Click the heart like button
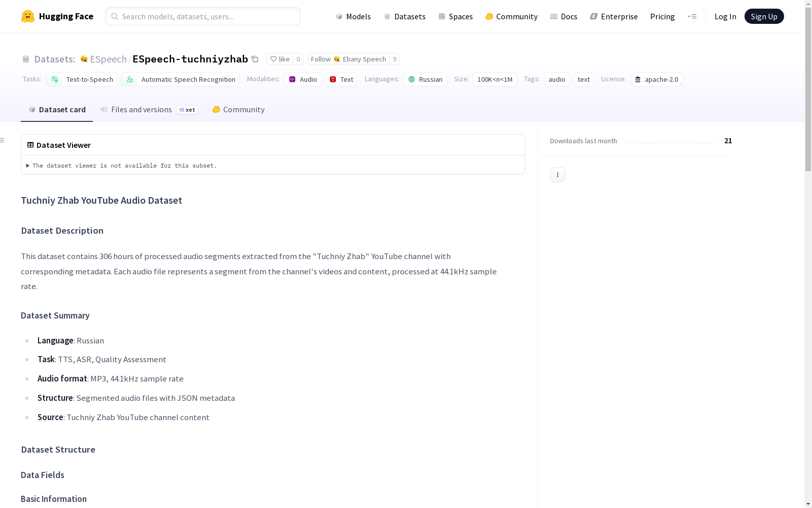This screenshot has width=812, height=508. click(280, 59)
